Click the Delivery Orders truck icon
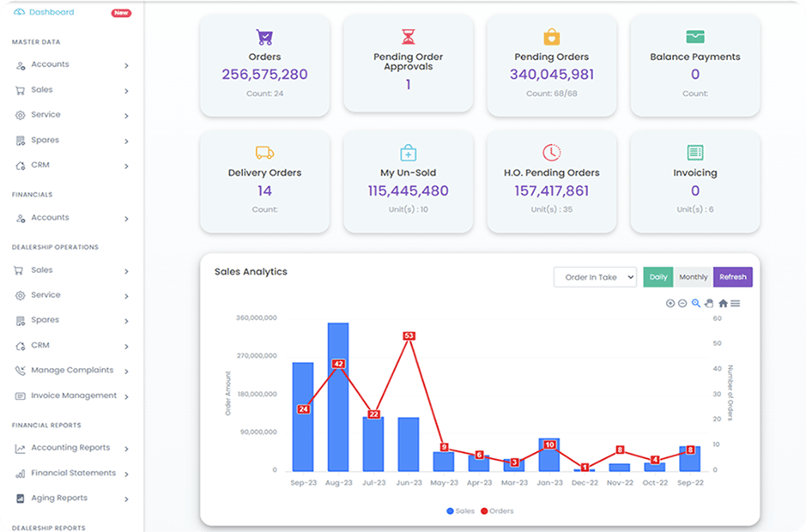This screenshot has width=806, height=532. 264,153
